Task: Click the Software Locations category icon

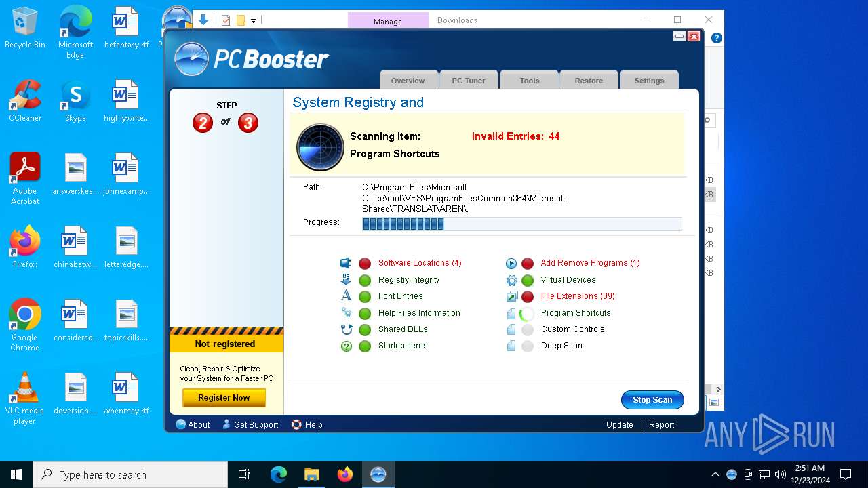Action: point(346,263)
